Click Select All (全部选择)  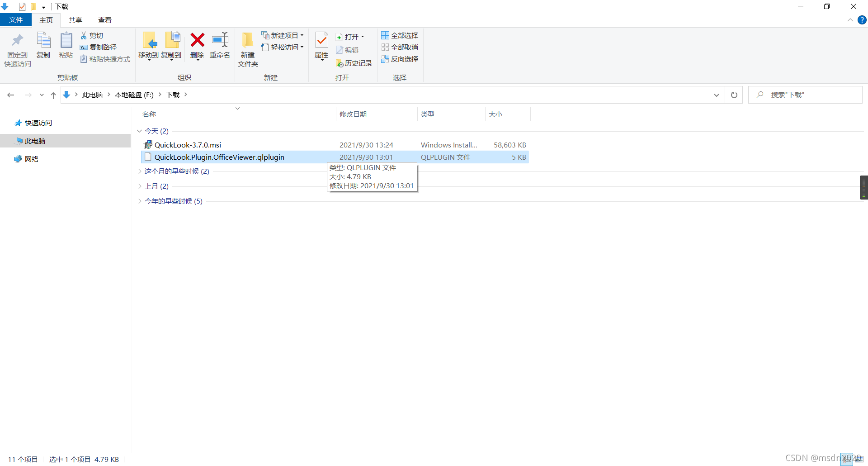pos(400,35)
